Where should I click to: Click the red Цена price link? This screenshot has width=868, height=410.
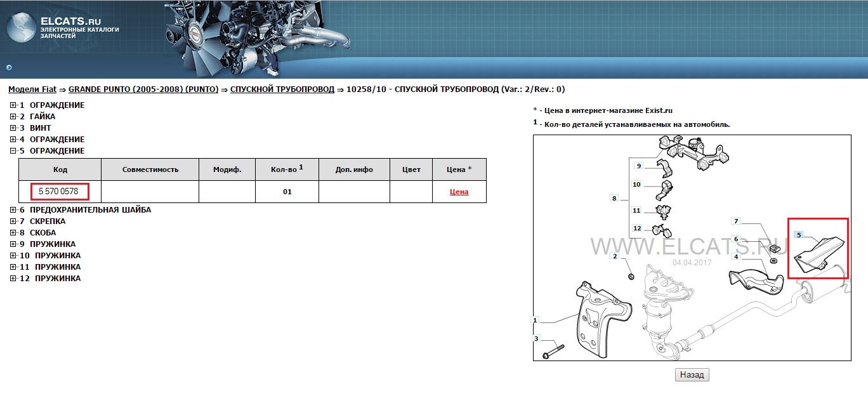tap(459, 192)
